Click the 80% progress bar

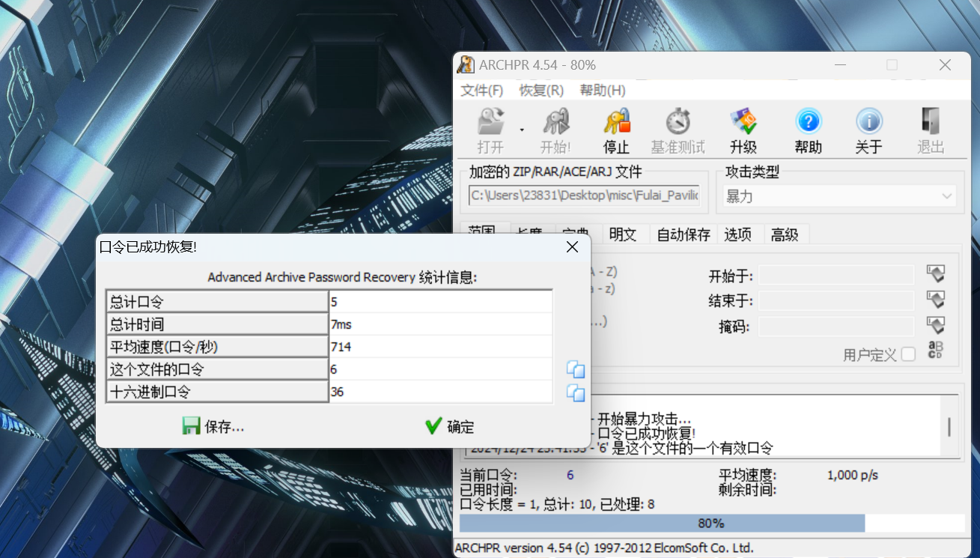pos(711,524)
